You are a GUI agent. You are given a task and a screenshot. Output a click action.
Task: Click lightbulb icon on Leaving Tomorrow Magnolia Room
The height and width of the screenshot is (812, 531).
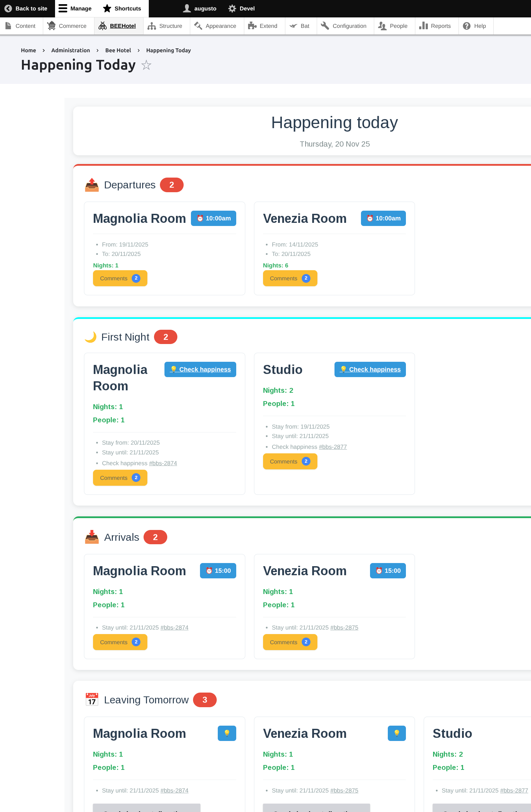[227, 733]
